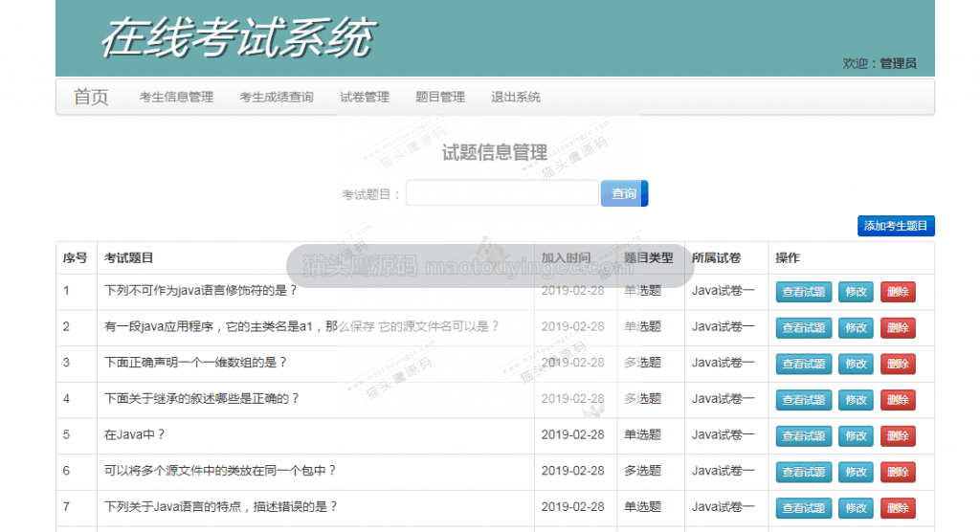The image size is (980, 532).
Task: Click 单选题 type cell in row 7
Action: coord(642,506)
